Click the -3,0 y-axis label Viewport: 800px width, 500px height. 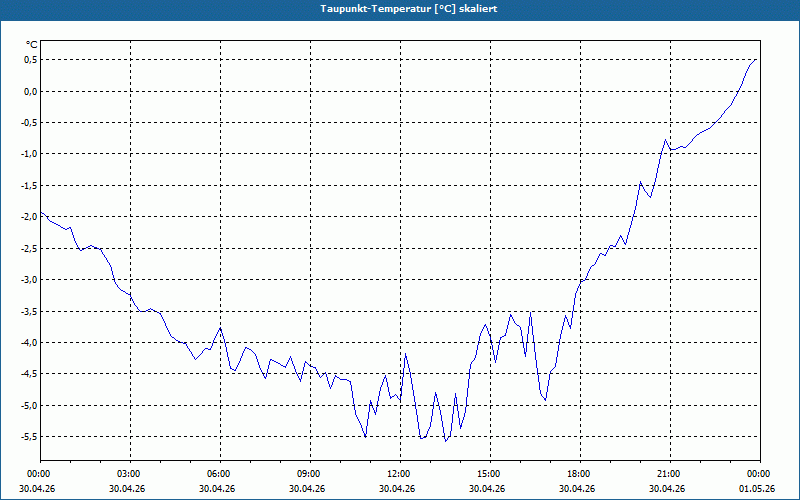click(30, 280)
